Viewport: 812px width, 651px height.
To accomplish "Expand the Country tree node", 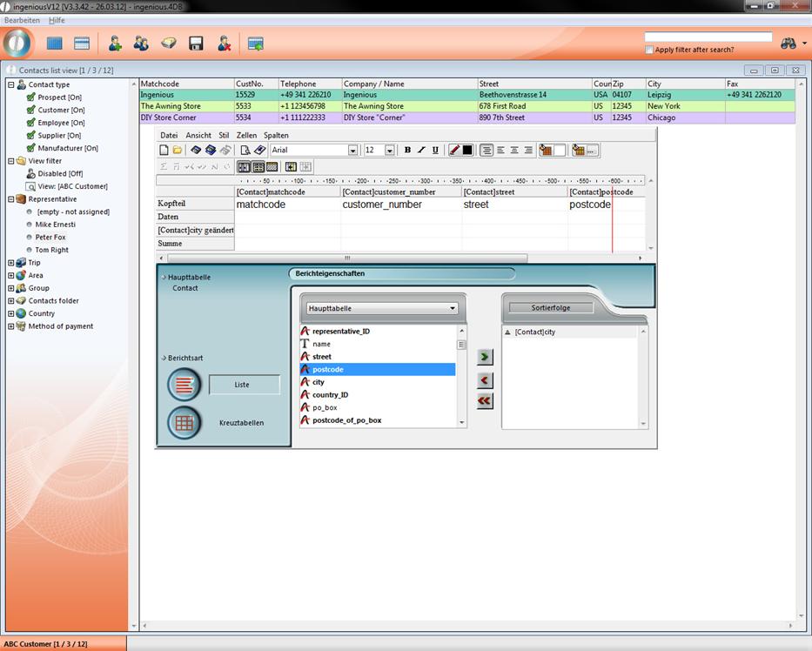I will tap(11, 313).
